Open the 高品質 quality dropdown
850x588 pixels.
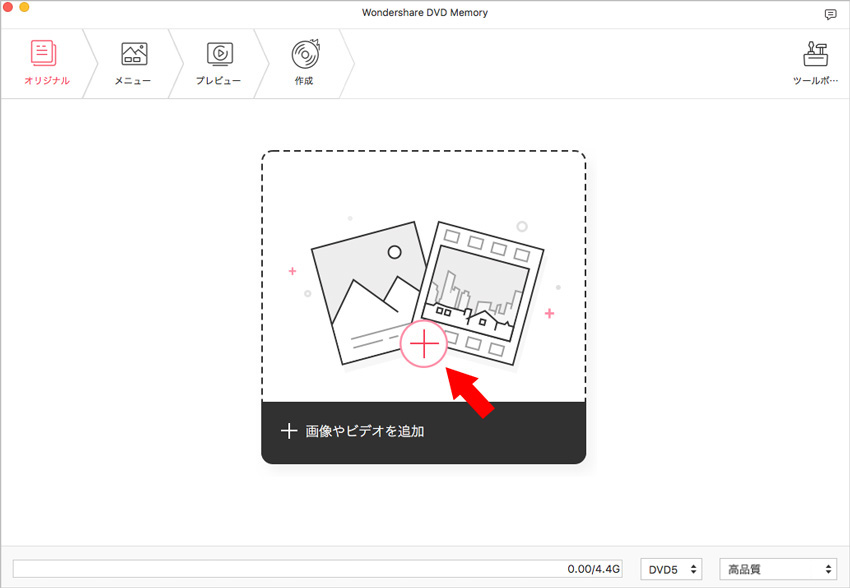(778, 569)
